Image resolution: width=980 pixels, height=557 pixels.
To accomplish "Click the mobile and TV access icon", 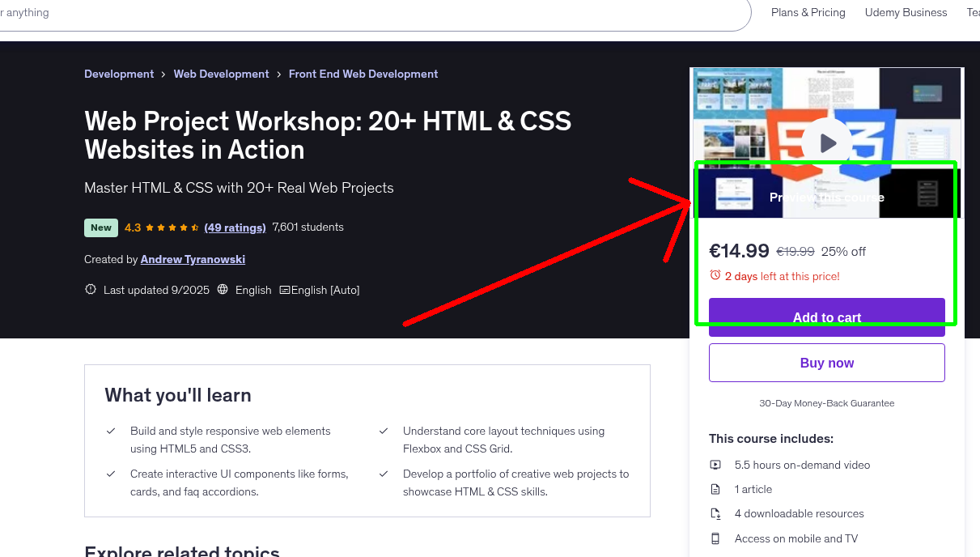I will (715, 538).
